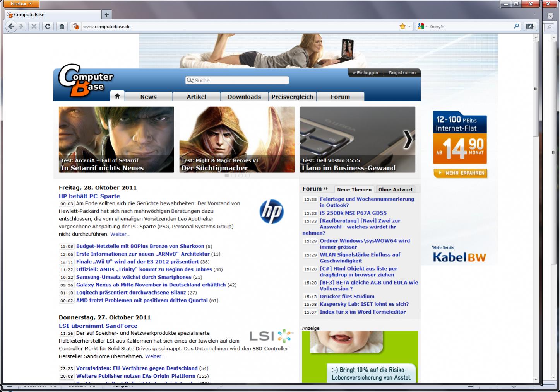Open headline LSI übernimmt SandForce
The image size is (560, 392).
(98, 326)
